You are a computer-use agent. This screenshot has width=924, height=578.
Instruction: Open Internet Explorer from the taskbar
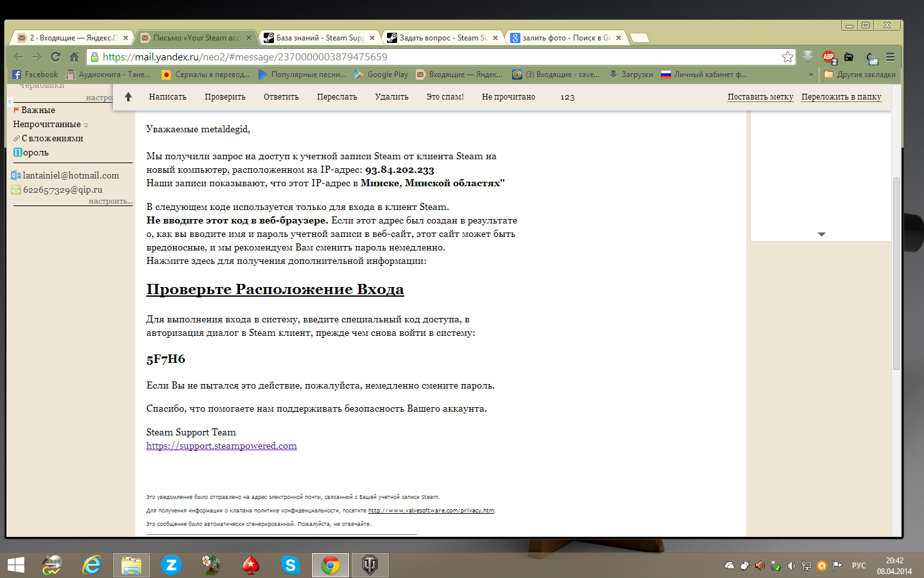(92, 565)
